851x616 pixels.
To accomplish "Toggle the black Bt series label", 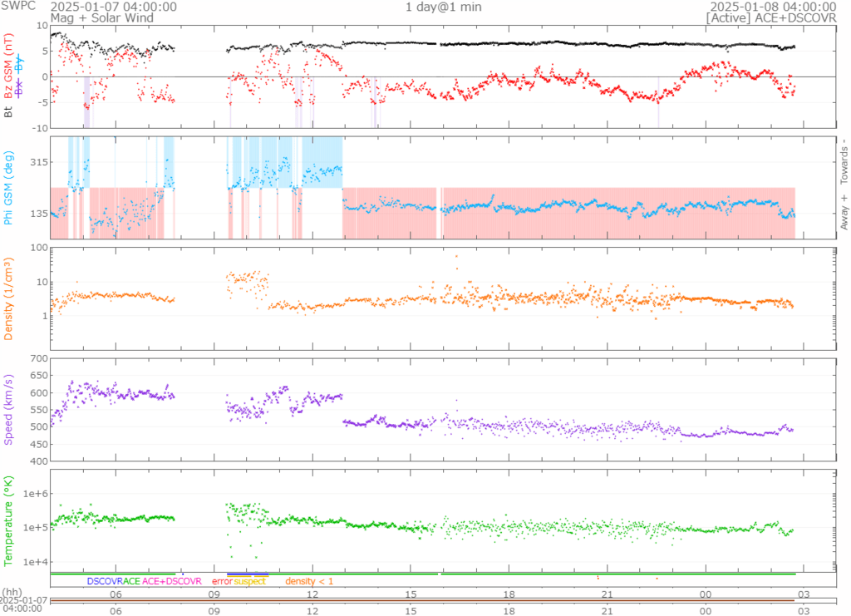I will point(10,111).
